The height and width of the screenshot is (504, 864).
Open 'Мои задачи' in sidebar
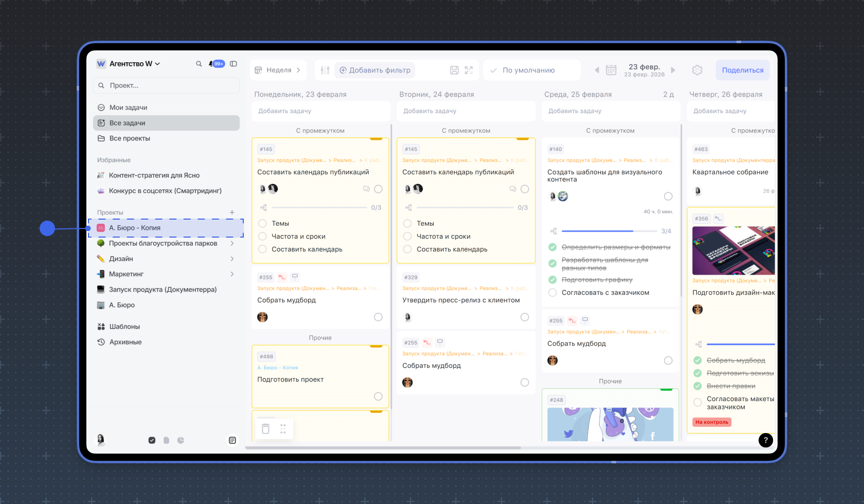pyautogui.click(x=128, y=107)
